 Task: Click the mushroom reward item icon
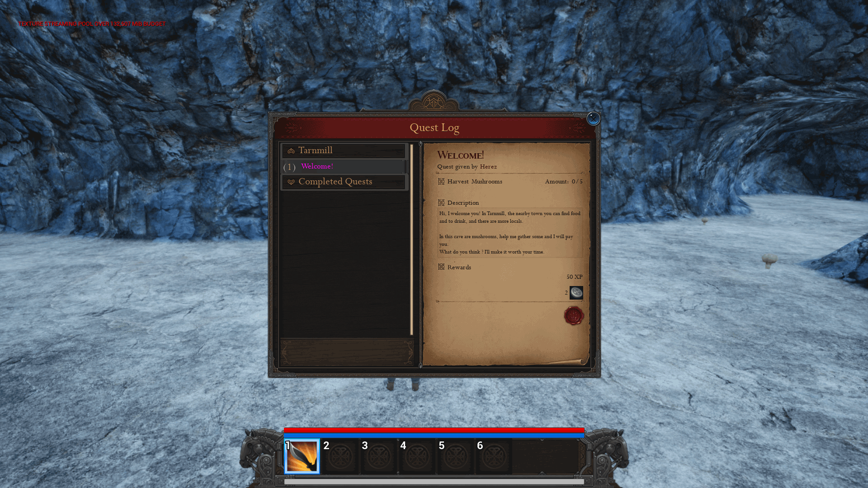coord(576,292)
